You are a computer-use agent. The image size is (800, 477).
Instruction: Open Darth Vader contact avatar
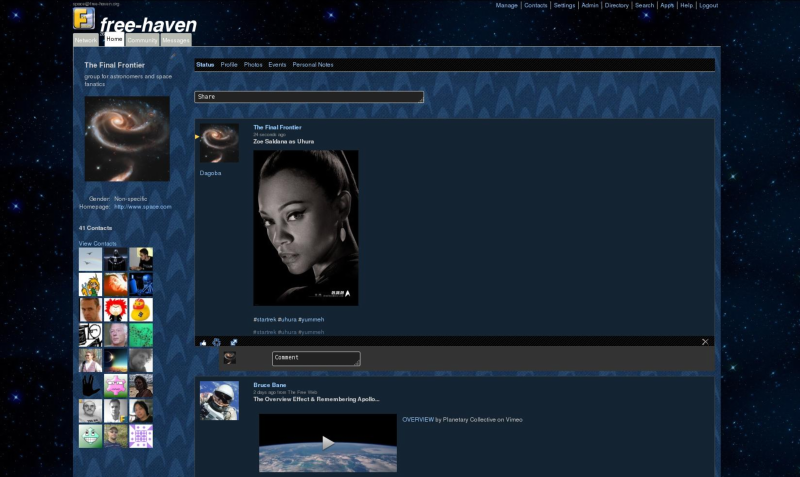[116, 259]
